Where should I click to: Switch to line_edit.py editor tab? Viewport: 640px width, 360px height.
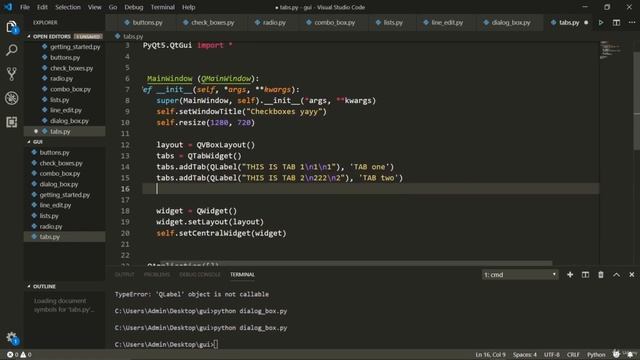(443, 22)
